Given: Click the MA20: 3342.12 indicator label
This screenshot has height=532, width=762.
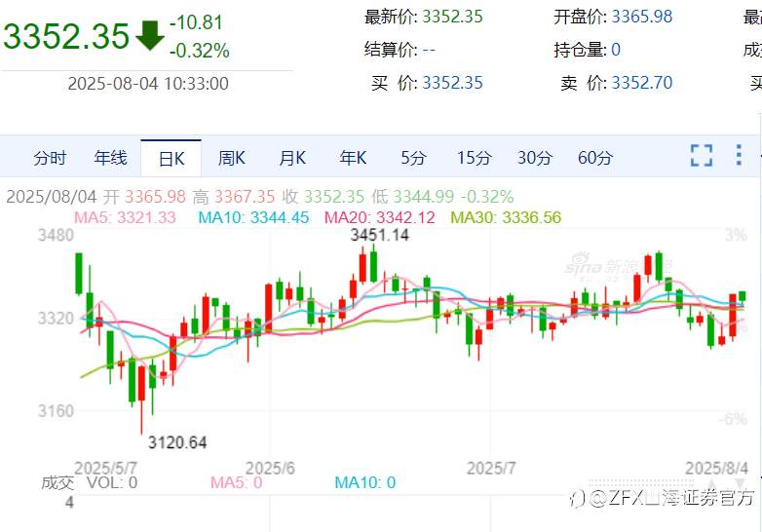Looking at the screenshot, I should [x=380, y=217].
